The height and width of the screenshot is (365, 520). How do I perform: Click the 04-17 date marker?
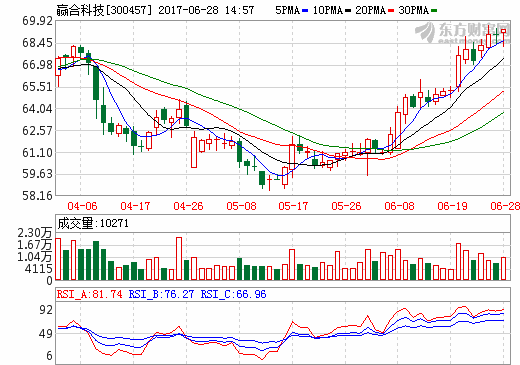click(x=135, y=206)
